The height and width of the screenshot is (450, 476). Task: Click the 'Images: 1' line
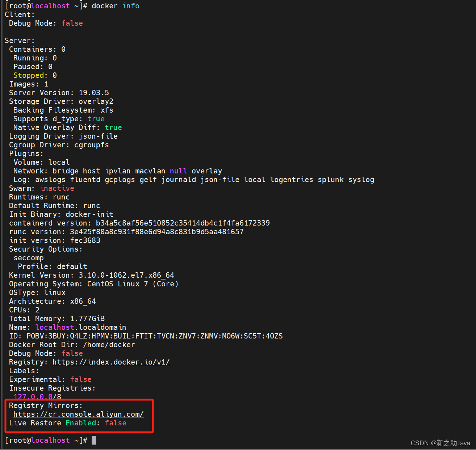[x=29, y=84]
